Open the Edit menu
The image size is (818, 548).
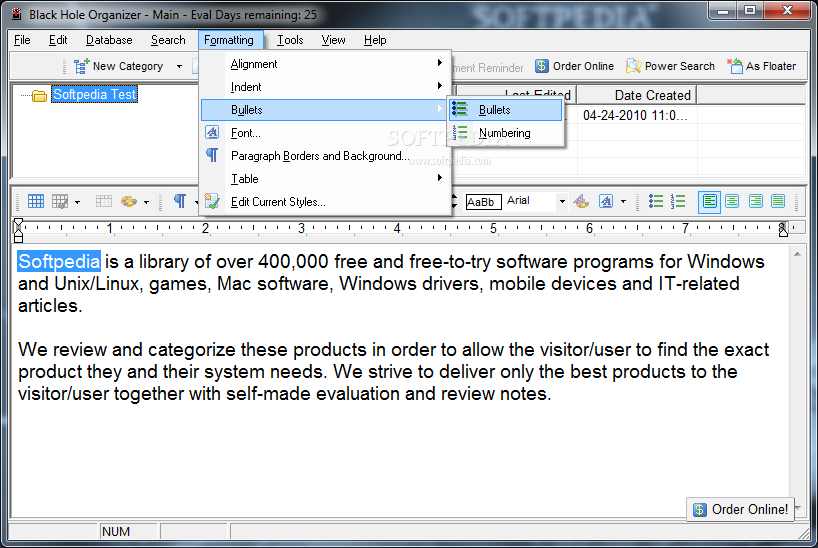[58, 40]
